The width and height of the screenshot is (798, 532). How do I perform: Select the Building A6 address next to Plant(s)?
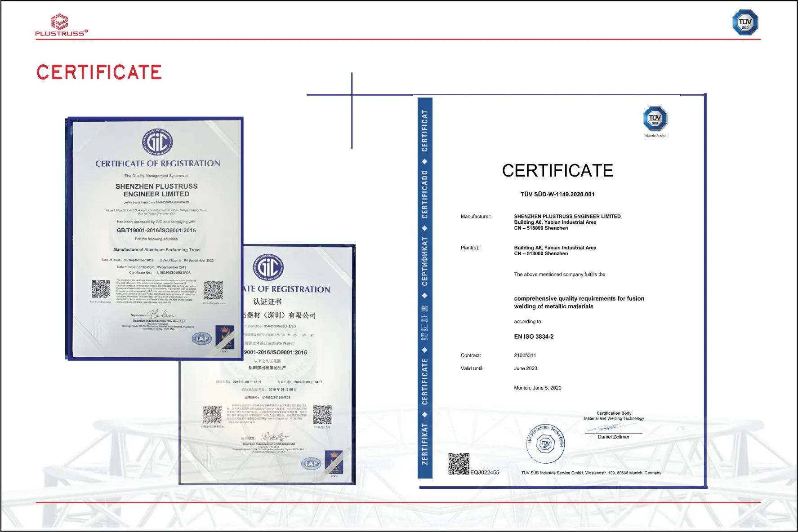point(555,251)
